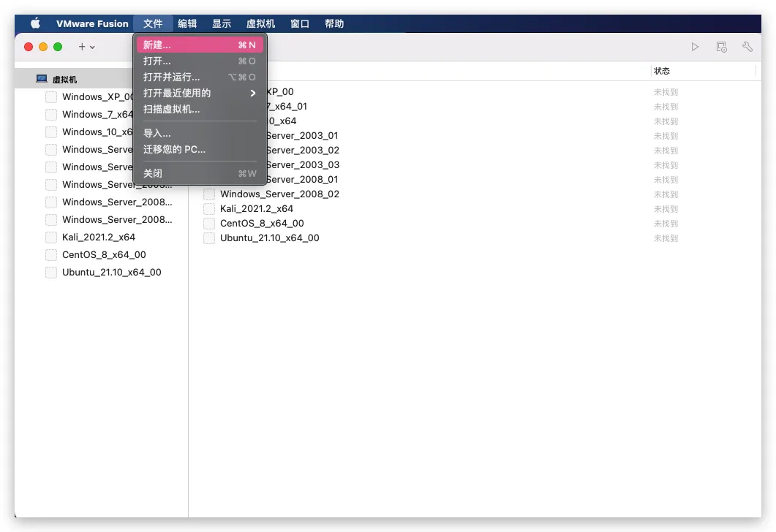Select the Server_2003_03 row in main list
Viewport: 776px width, 532px height.
click(x=302, y=164)
